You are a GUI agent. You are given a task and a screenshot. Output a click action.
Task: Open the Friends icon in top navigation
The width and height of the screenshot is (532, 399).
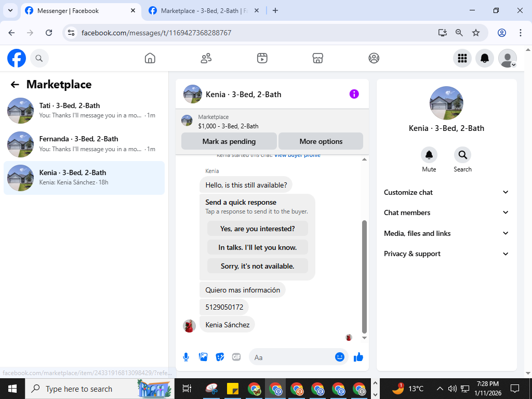[206, 58]
